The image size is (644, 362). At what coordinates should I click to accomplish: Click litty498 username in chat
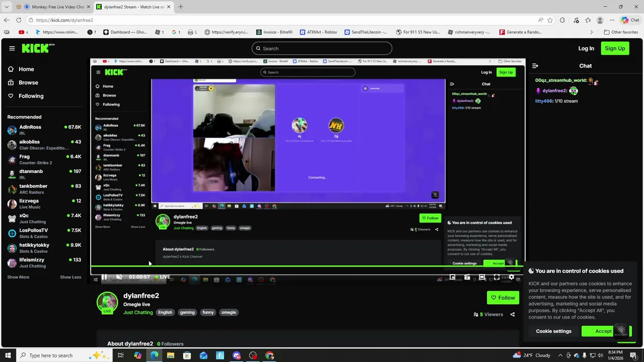543,101
